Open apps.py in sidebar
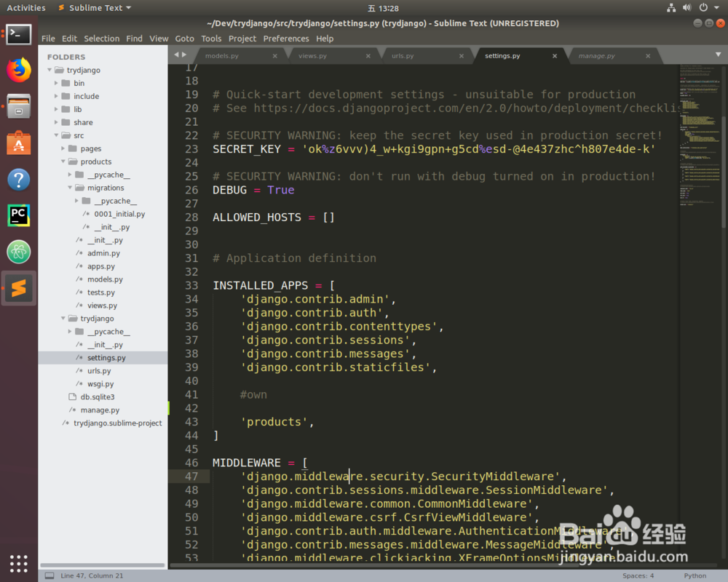 (100, 266)
